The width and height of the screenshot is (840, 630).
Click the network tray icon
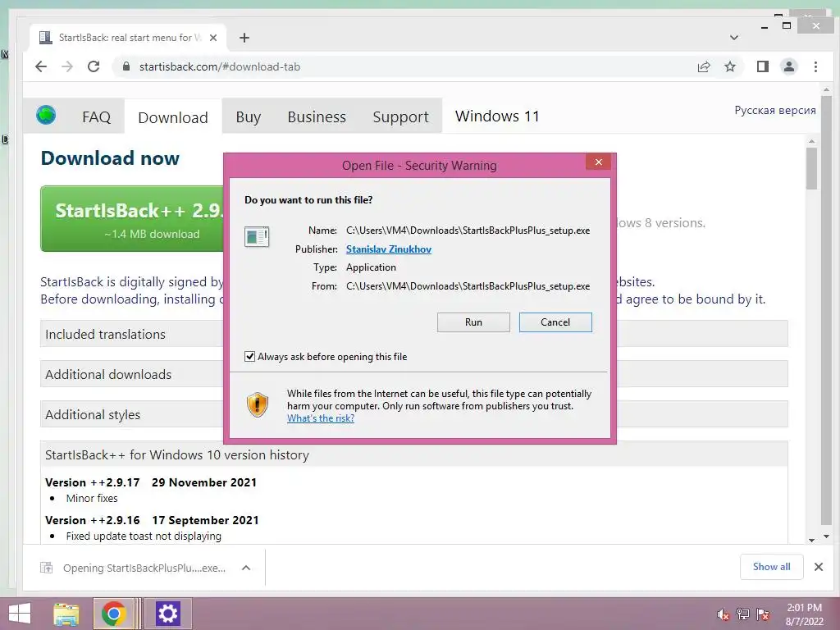[743, 614]
